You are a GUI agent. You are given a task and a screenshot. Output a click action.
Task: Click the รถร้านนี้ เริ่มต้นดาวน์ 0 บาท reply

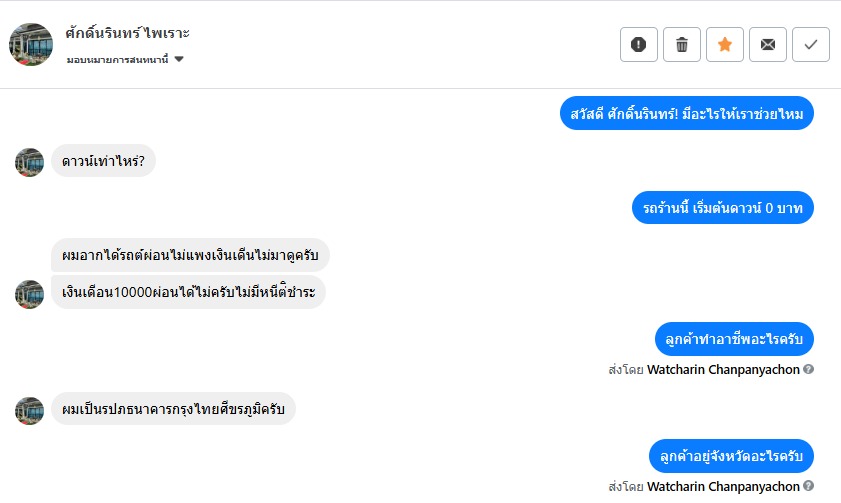724,208
